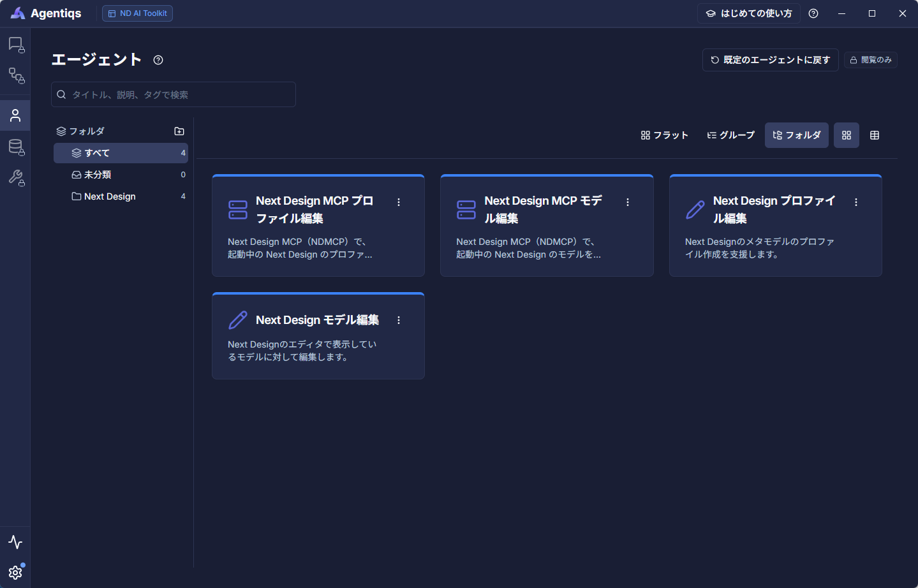
Task: Select フォルダ view tab
Action: [797, 135]
